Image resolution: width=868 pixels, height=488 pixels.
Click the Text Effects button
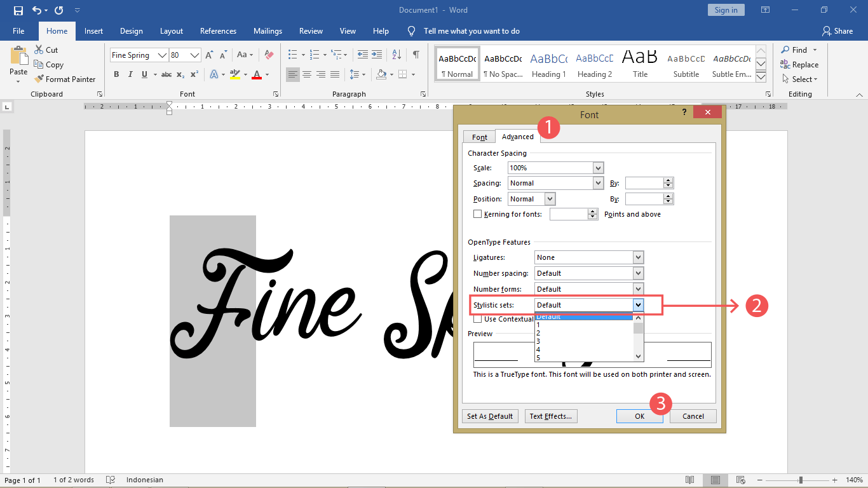click(551, 416)
